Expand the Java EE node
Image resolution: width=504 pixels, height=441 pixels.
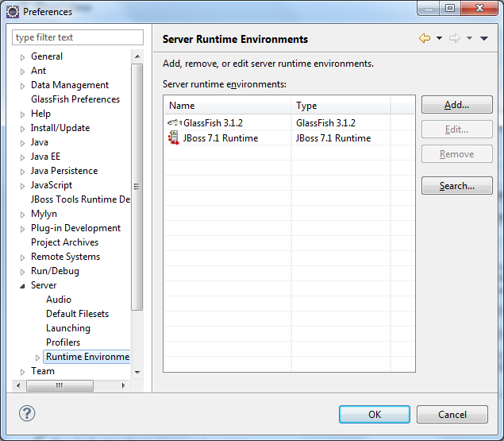22,157
